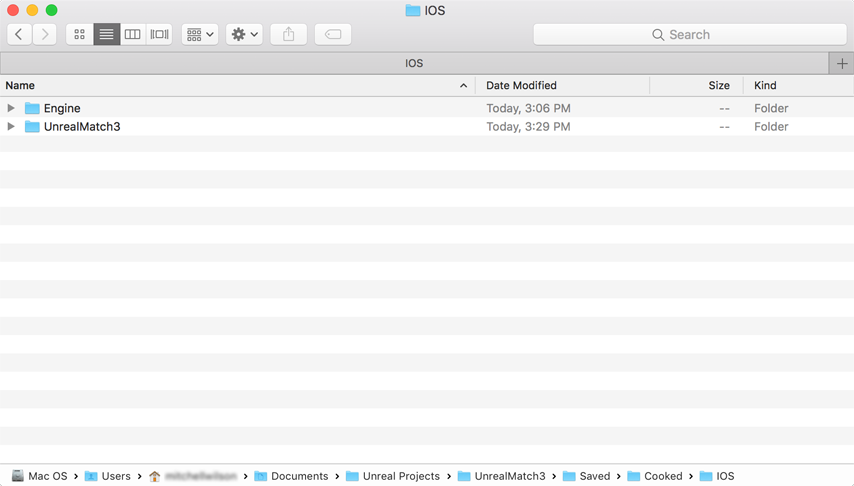Switch to icon view
Screen dimensions: 854x486
pyautogui.click(x=80, y=34)
